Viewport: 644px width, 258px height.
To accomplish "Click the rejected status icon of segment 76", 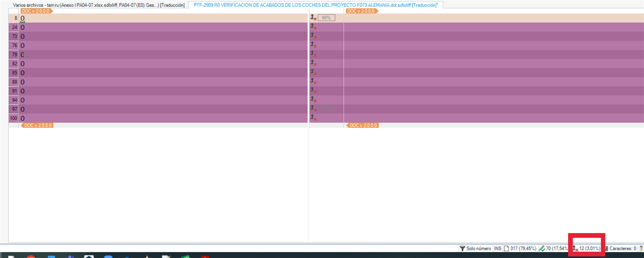I will (x=313, y=45).
